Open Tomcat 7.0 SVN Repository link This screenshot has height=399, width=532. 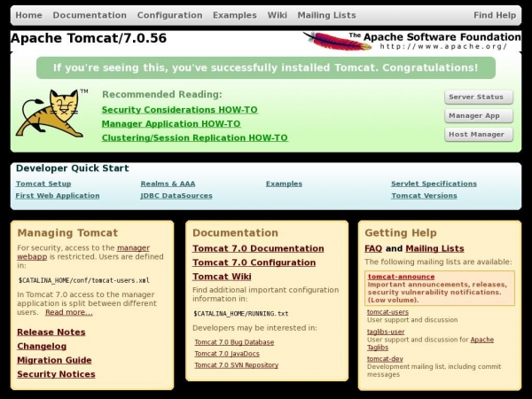coord(237,365)
